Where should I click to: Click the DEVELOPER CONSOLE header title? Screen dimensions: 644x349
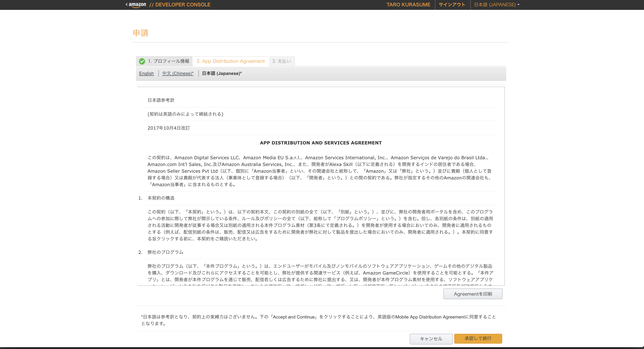click(x=182, y=5)
